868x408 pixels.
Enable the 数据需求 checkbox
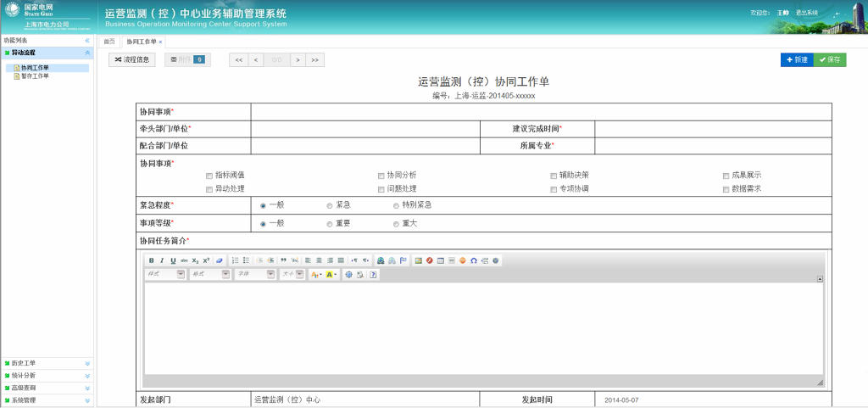pyautogui.click(x=726, y=189)
